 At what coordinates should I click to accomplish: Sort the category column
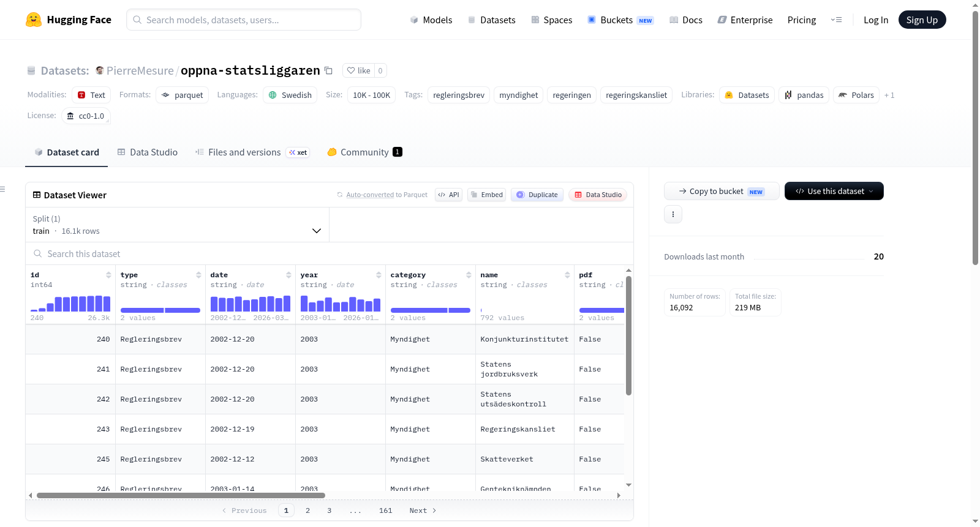click(x=469, y=275)
